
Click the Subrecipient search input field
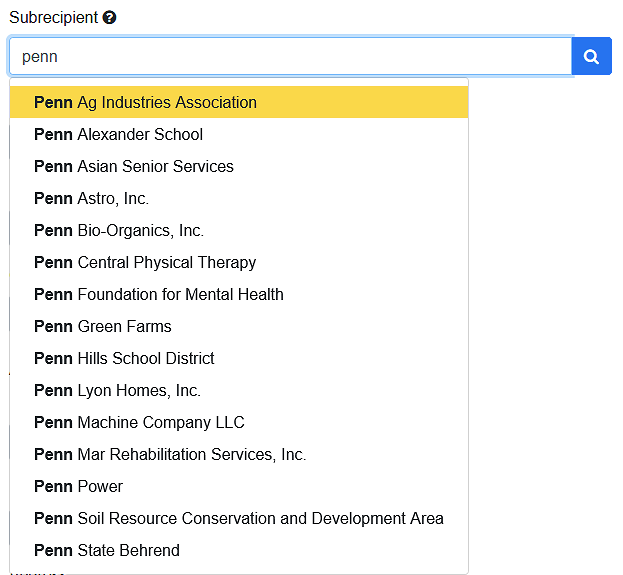(x=290, y=57)
